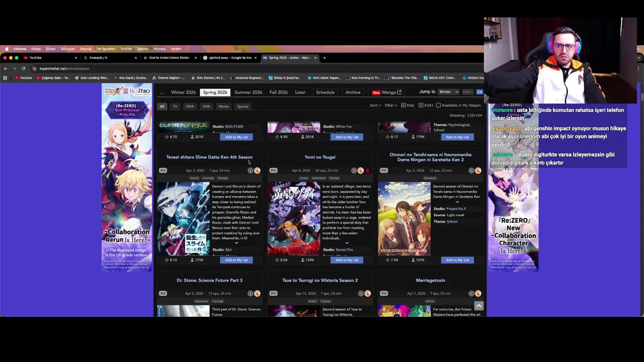Select the All type filter

pyautogui.click(x=162, y=106)
